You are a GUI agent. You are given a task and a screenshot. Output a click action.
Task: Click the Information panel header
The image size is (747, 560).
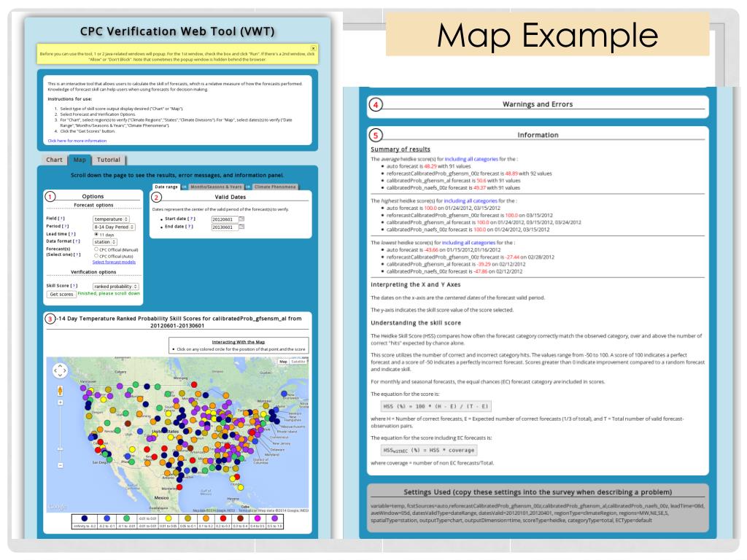pos(538,135)
